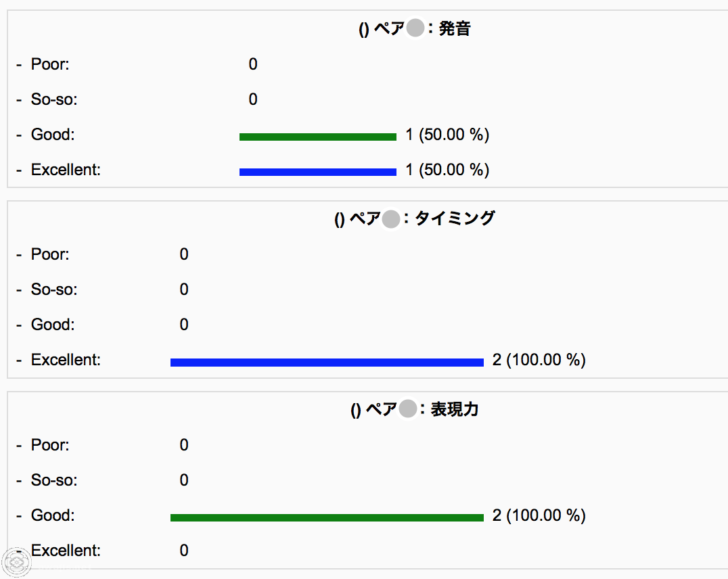Click the Poor label in 発音 section
This screenshot has width=728, height=579.
click(49, 64)
